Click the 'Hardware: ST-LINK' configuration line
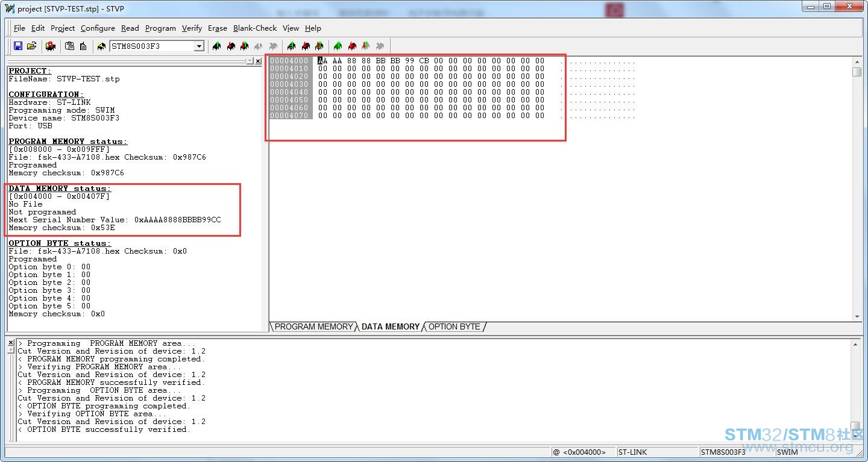 pos(49,102)
